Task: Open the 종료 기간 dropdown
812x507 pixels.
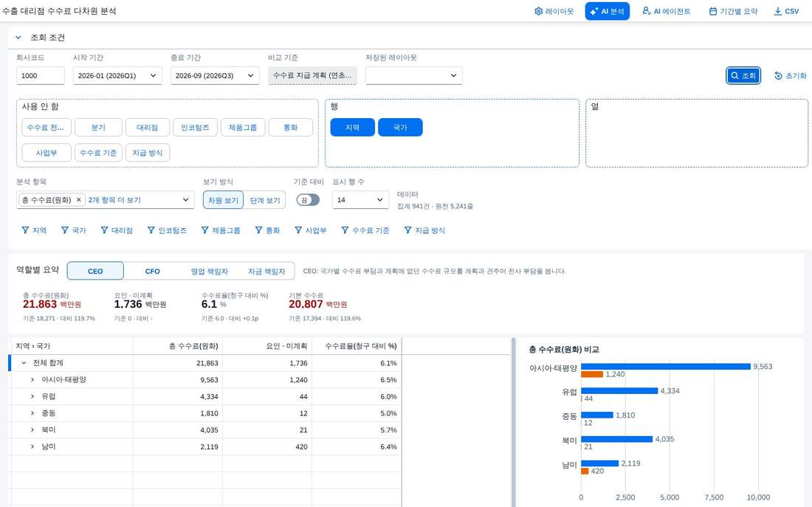Action: pyautogui.click(x=215, y=75)
